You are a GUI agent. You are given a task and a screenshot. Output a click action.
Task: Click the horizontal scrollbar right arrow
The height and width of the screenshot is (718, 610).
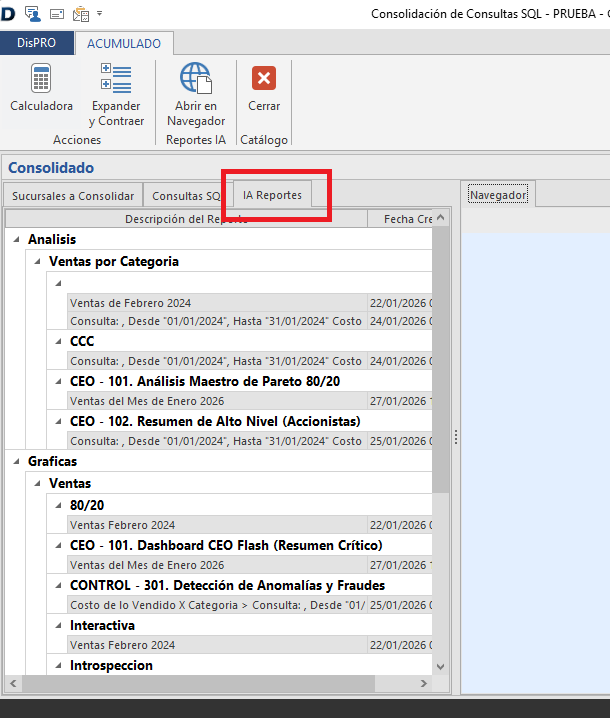click(424, 683)
